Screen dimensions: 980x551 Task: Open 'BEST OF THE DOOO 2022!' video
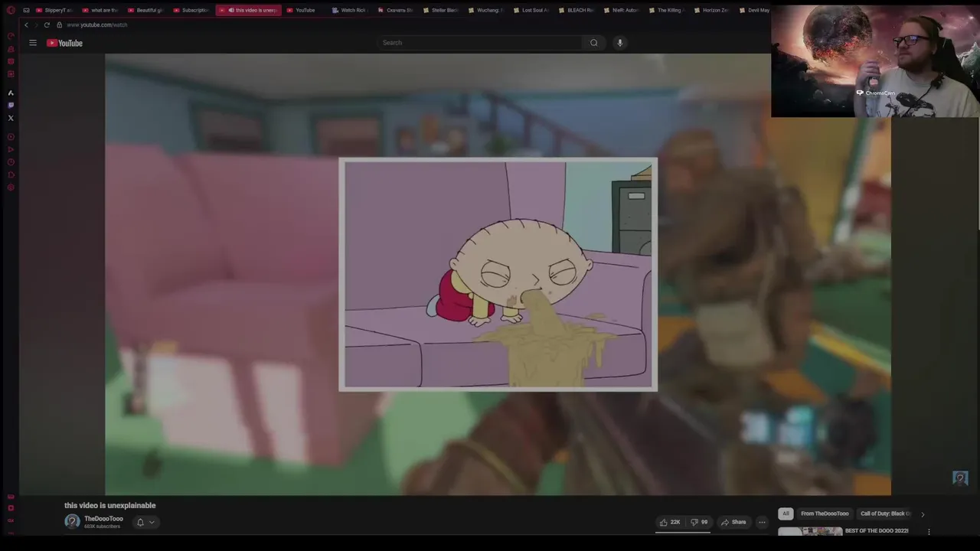click(877, 530)
